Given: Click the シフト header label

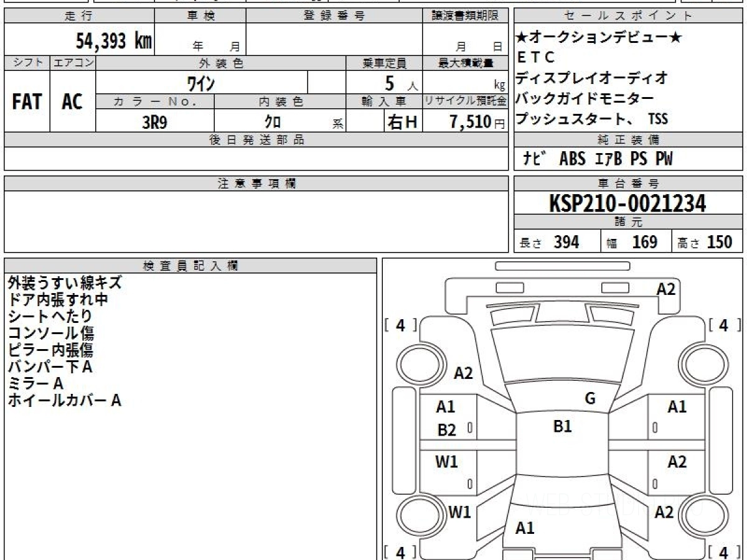Looking at the screenshot, I should coord(27,63).
